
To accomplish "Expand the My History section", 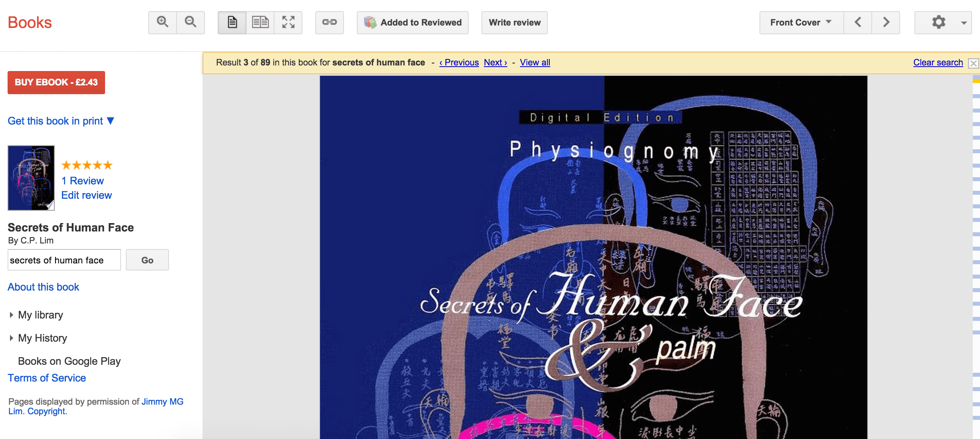I will [38, 338].
